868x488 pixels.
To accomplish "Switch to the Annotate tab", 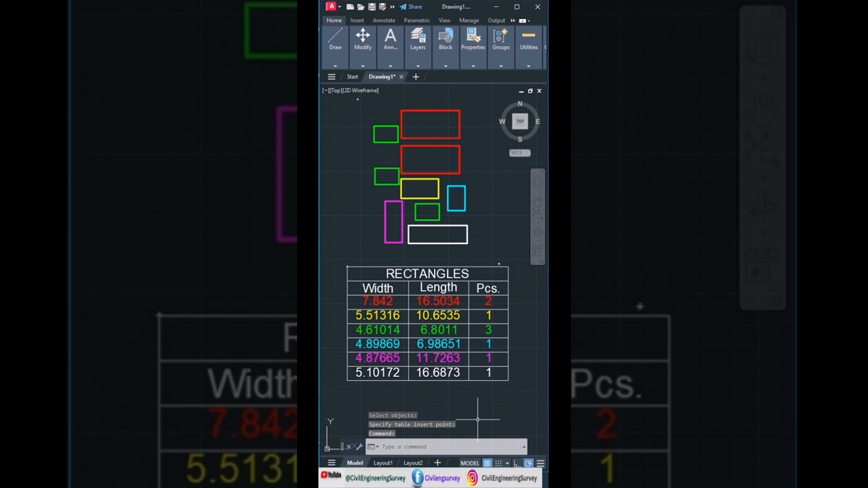I will click(384, 20).
